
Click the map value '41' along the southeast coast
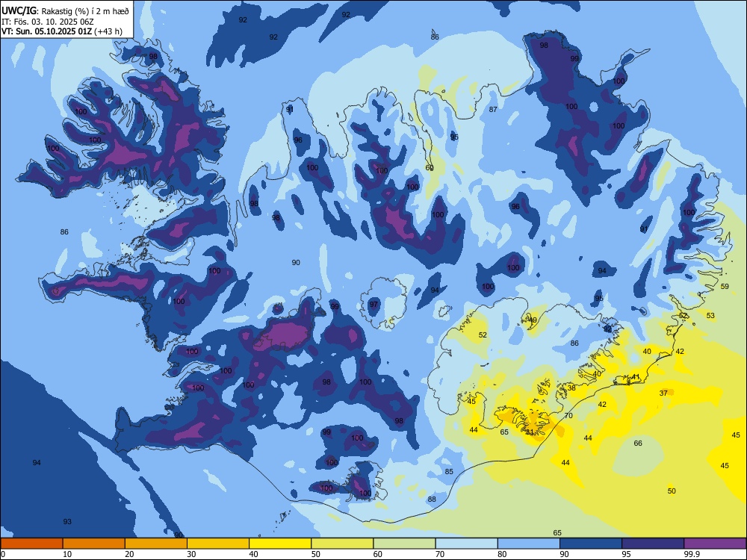[636, 377]
